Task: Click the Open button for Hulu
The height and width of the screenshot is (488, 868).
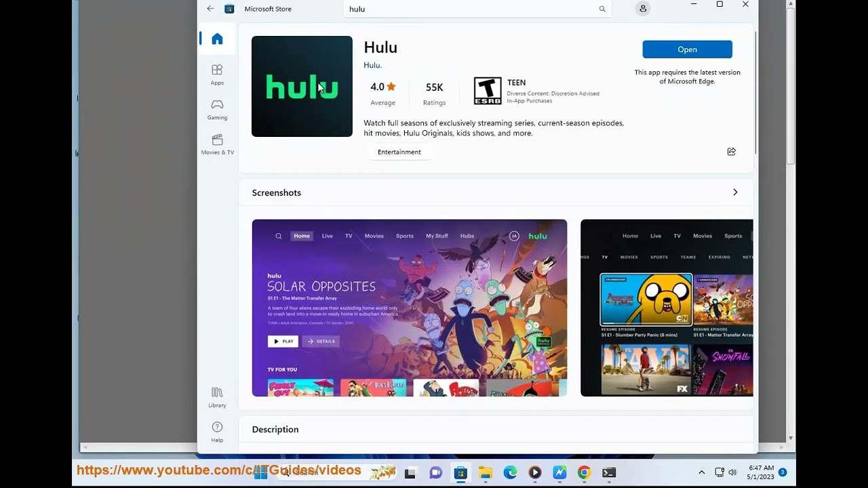Action: 687,49
